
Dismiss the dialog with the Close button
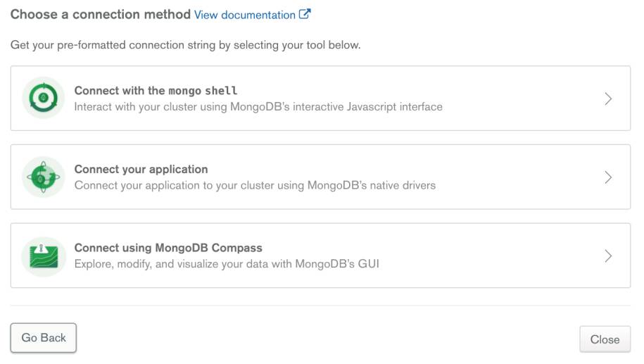click(x=605, y=339)
